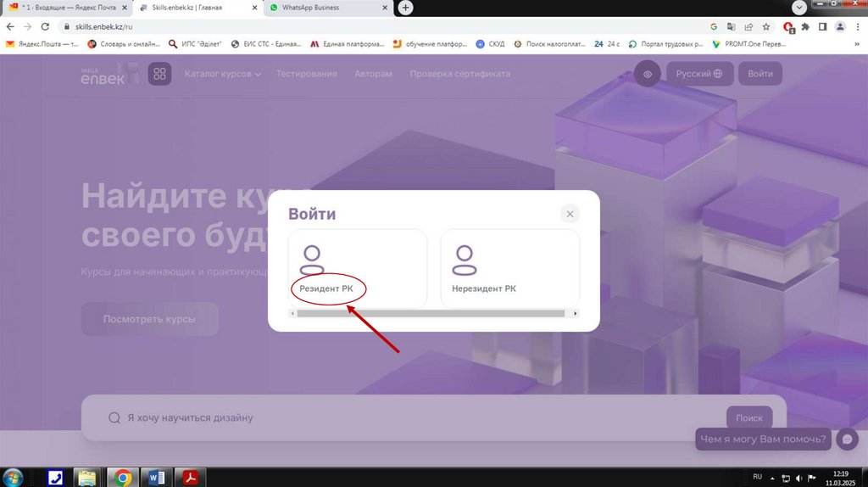
Task: Open the Портал трудовых р bookmark
Action: [x=666, y=44]
